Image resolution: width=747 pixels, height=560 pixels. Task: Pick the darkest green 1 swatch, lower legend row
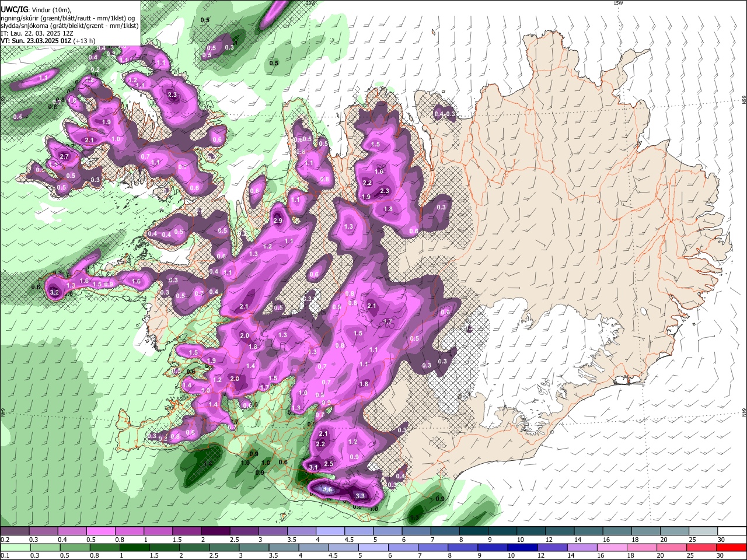[135, 547]
